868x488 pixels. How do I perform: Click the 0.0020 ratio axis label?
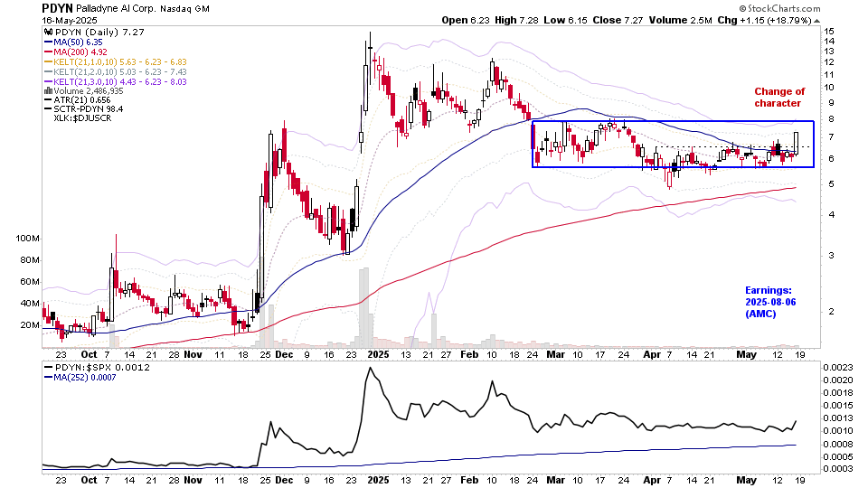tap(837, 380)
